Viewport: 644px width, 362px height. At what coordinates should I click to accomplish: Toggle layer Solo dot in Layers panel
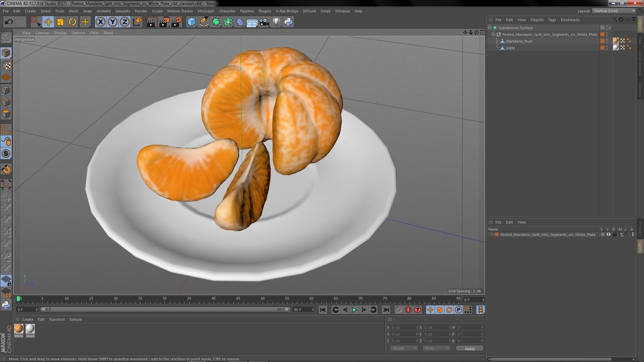[x=602, y=235]
